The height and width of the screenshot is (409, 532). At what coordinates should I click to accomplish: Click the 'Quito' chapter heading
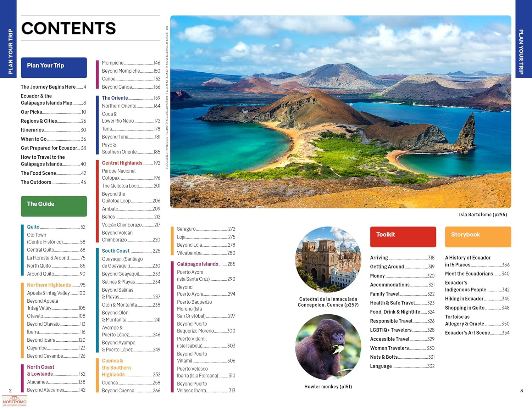(x=56, y=227)
